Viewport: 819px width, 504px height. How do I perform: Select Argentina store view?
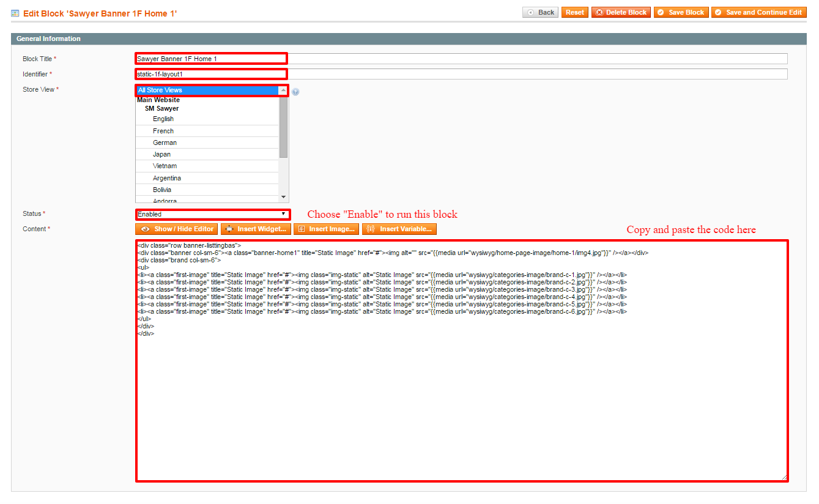click(207, 178)
